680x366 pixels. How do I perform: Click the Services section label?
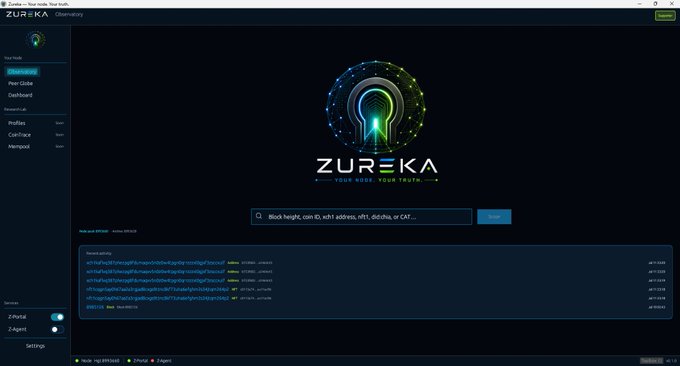click(11, 303)
